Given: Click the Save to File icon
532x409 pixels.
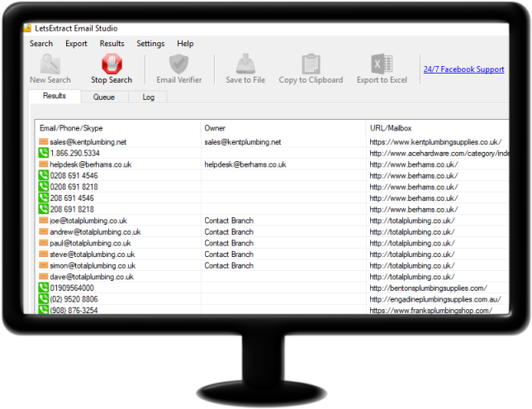Looking at the screenshot, I should 245,64.
